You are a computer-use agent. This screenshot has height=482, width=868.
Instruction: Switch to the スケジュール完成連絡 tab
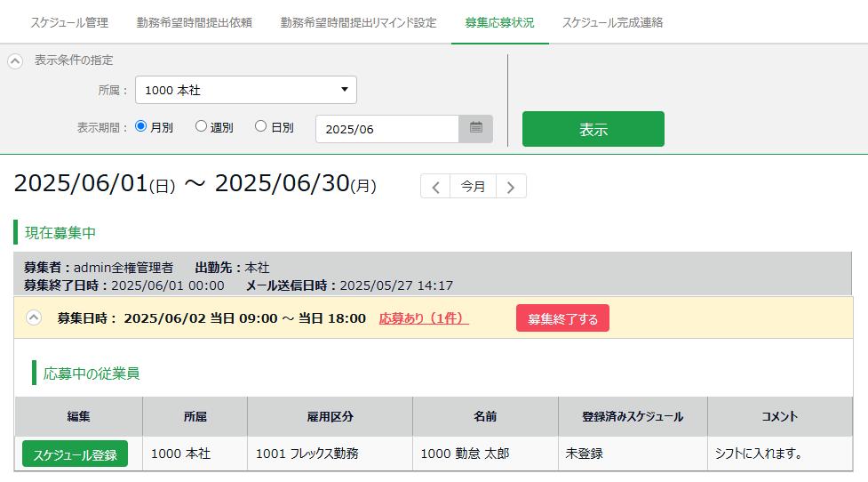pos(612,22)
